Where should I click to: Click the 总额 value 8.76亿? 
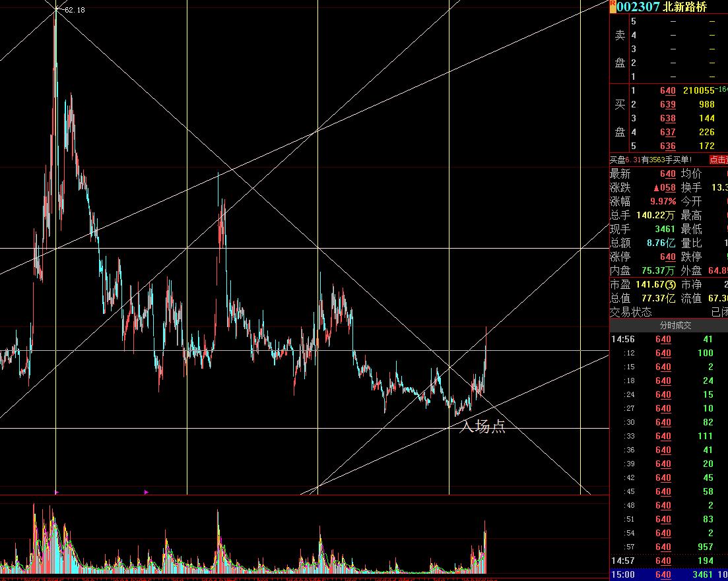point(661,243)
